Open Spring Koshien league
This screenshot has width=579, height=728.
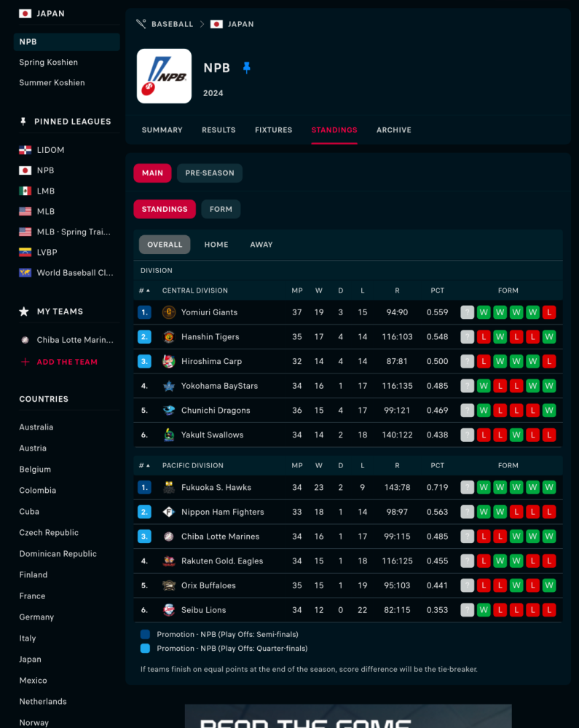(x=48, y=62)
